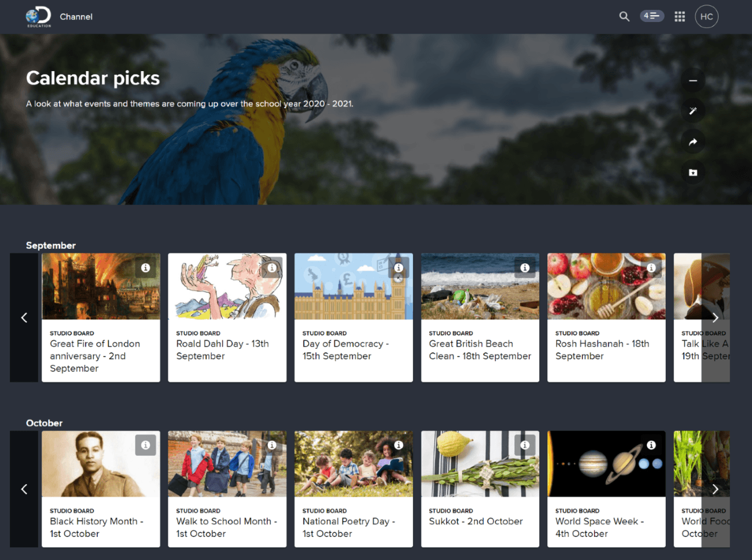This screenshot has height=560, width=752.
Task: Open the assignments list badge showing 4
Action: pos(651,16)
